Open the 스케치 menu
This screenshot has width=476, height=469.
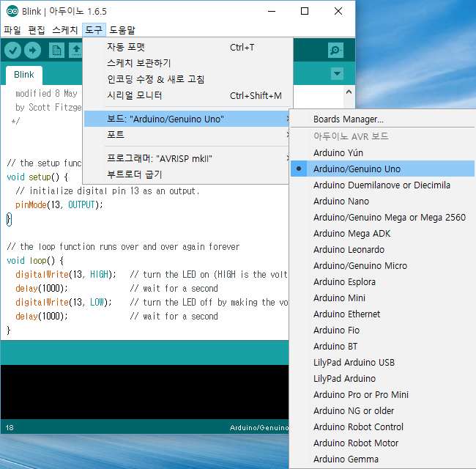65,30
